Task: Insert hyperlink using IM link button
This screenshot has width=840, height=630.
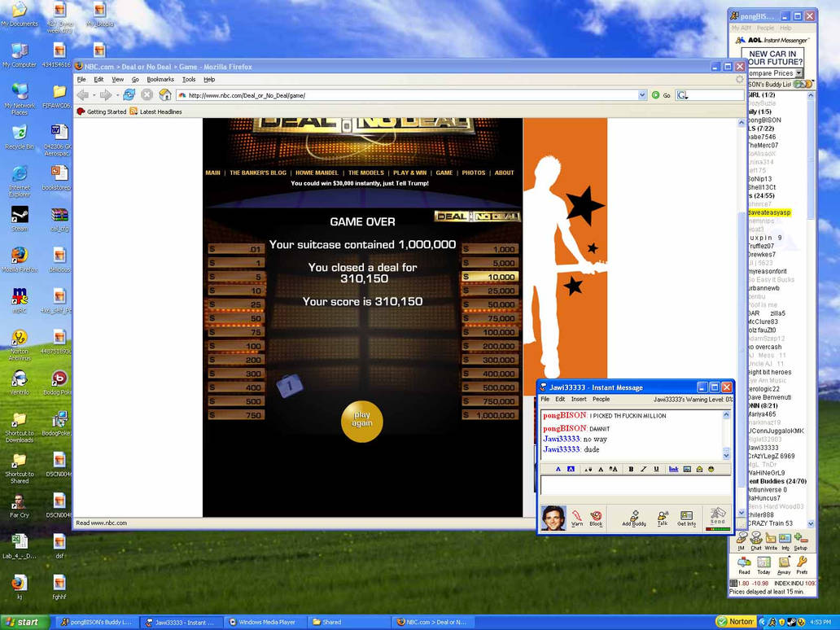Action: 673,470
